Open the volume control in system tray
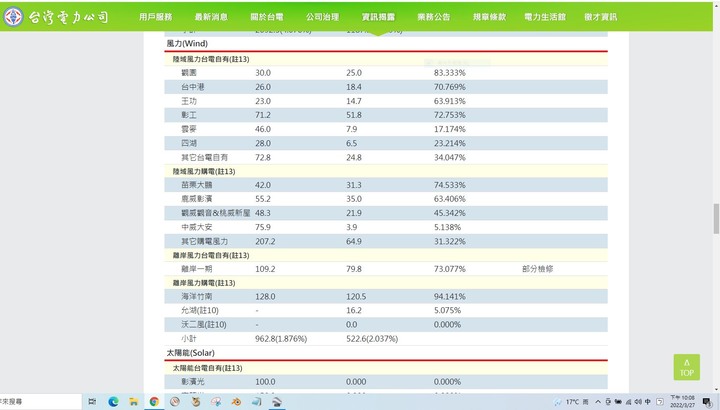Screen dimensions: 720x410 click(x=638, y=402)
